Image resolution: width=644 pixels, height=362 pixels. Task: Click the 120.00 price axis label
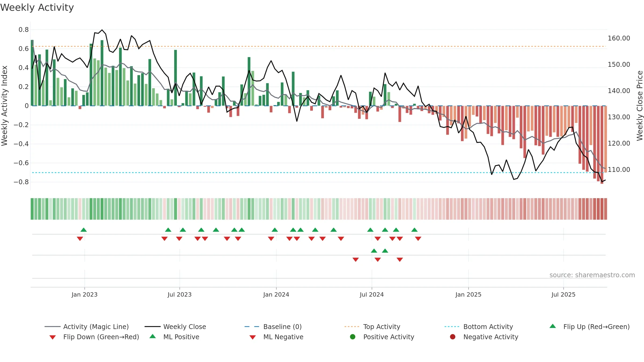(x=619, y=143)
